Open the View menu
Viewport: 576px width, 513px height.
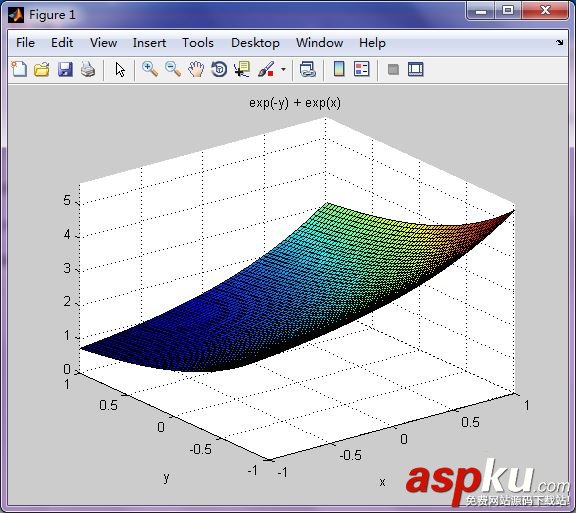pos(103,43)
